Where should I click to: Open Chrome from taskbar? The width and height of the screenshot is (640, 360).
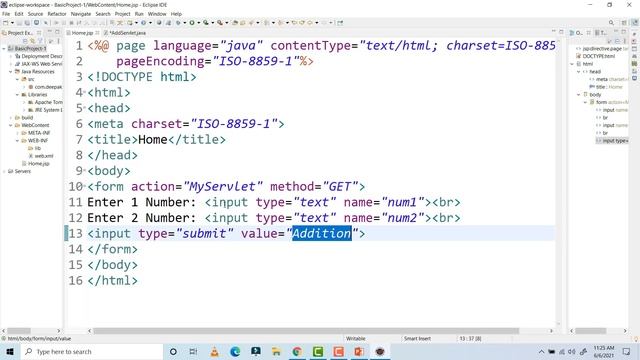point(297,351)
